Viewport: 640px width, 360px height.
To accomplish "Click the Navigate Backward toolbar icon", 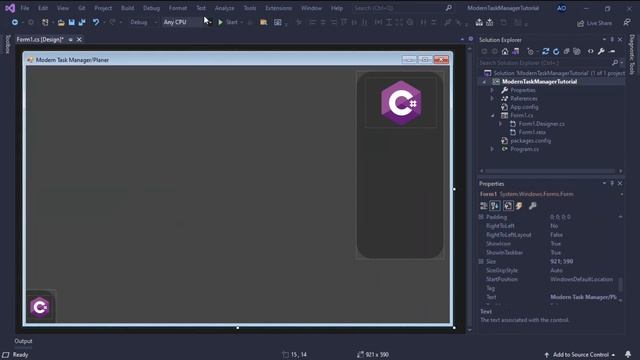I will tap(15, 22).
